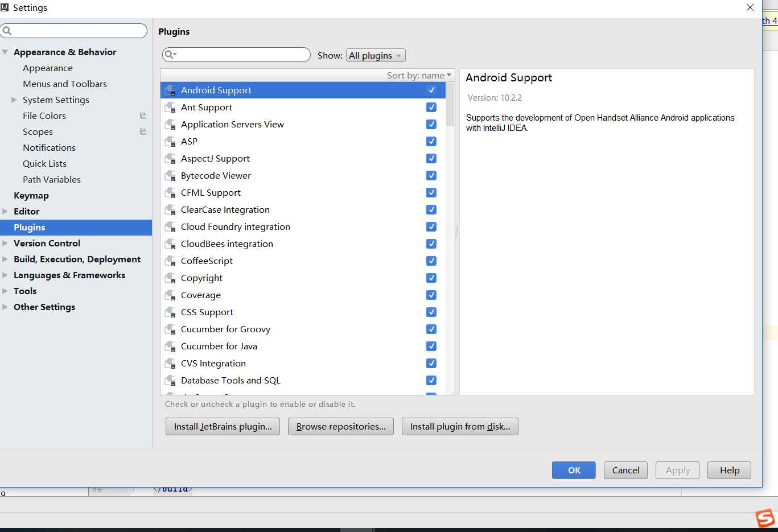Expand the Tools settings node
Screen dimensions: 778x532
point(5,291)
